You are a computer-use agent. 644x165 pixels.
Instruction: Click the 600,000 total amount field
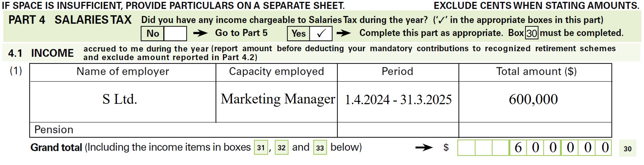(x=535, y=102)
